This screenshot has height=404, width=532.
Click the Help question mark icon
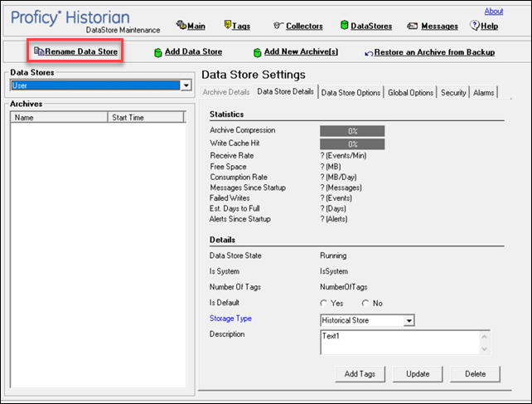[x=474, y=25]
